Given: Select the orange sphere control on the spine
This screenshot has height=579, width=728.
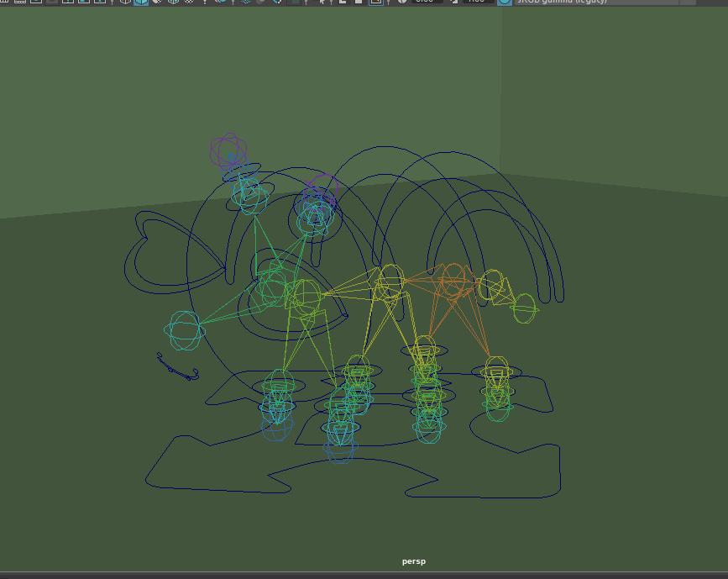Looking at the screenshot, I should [453, 280].
